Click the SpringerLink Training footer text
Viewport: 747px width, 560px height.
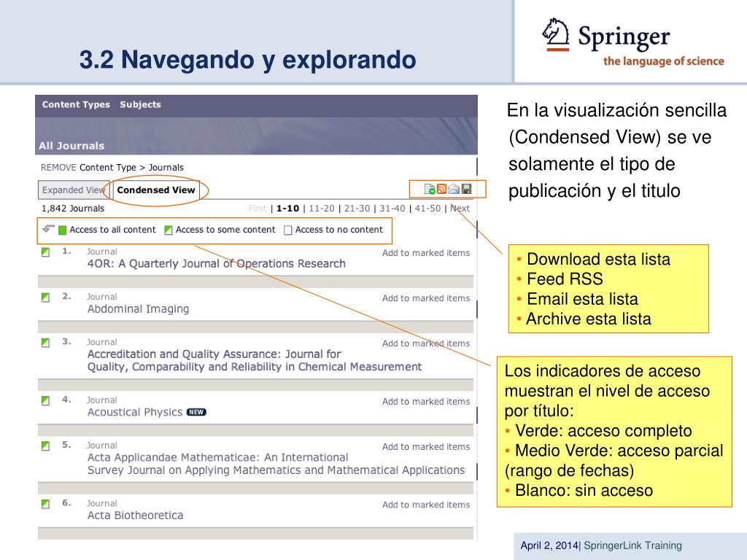tap(632, 545)
